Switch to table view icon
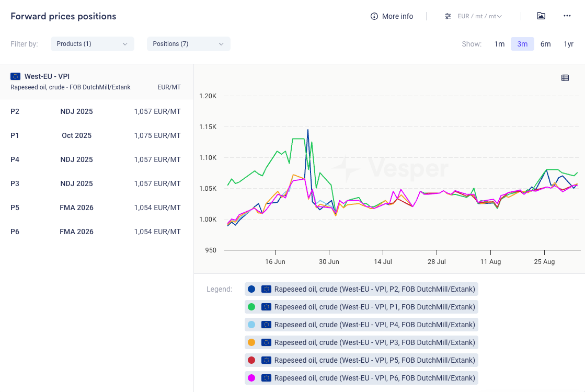 pyautogui.click(x=565, y=78)
